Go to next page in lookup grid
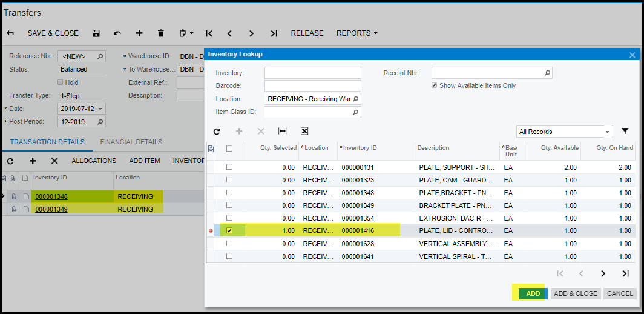644x314 pixels. click(603, 273)
